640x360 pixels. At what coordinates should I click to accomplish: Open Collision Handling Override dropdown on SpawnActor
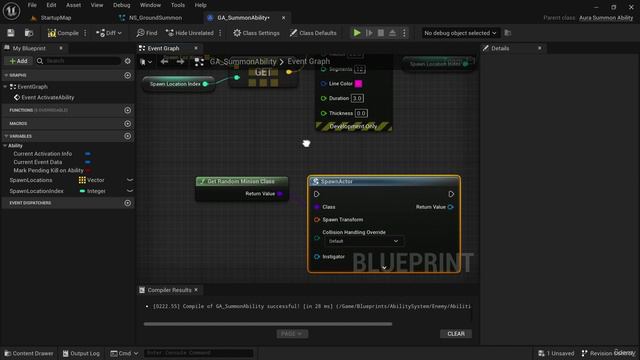click(x=364, y=241)
